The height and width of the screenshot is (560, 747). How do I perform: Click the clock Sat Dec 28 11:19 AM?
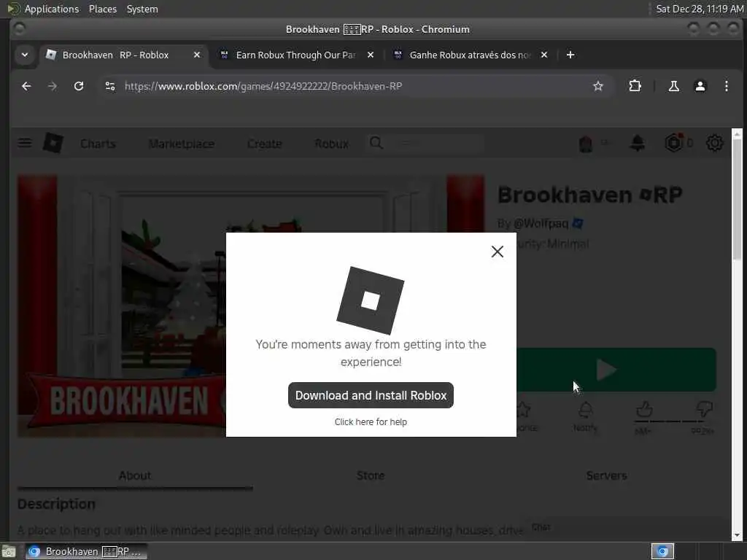700,9
